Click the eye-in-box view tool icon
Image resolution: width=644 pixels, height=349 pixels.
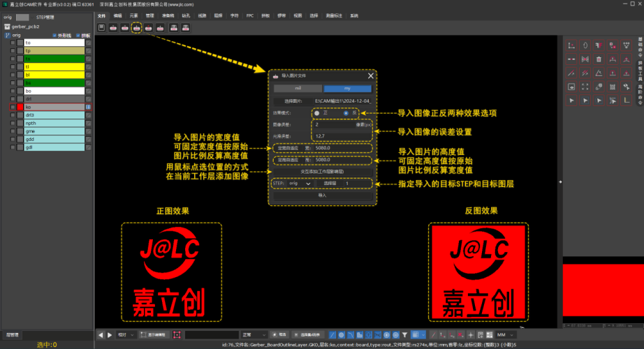point(571,87)
